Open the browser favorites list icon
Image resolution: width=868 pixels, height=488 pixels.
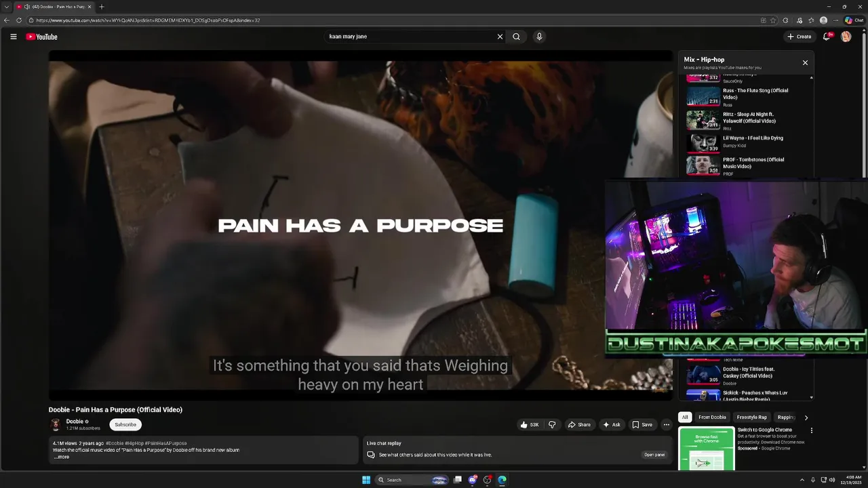(x=811, y=20)
